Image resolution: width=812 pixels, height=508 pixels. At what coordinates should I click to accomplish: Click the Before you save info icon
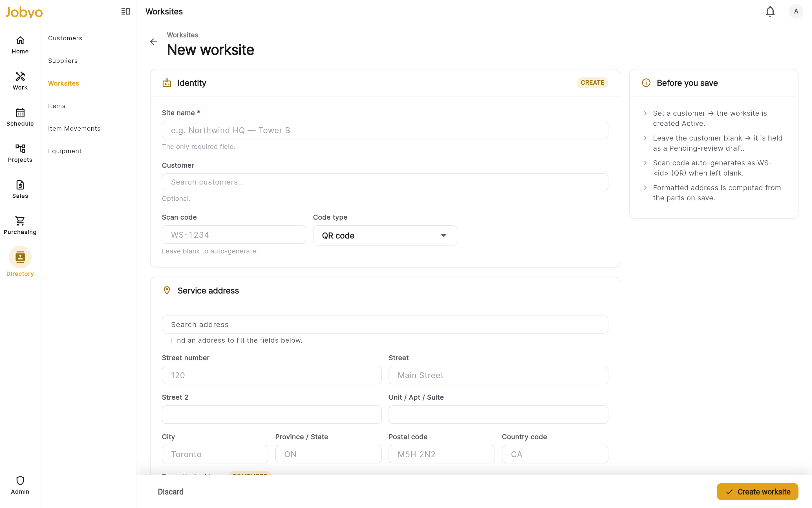646,83
